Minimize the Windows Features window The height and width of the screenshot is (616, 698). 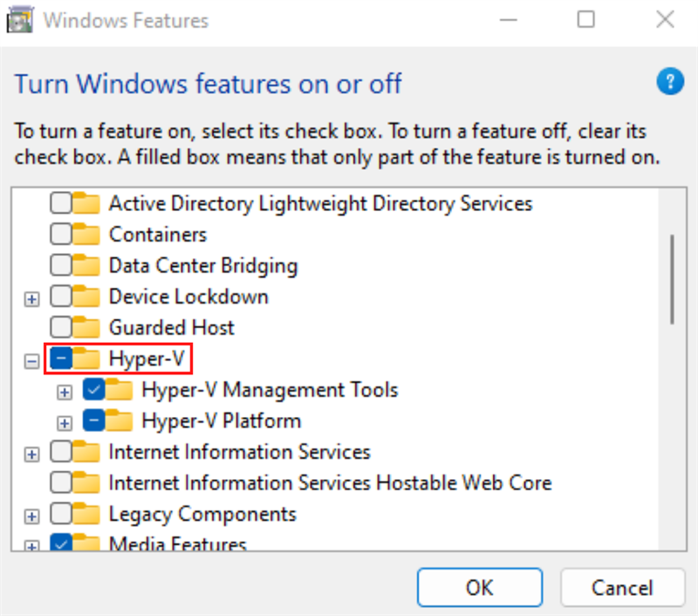tap(509, 19)
